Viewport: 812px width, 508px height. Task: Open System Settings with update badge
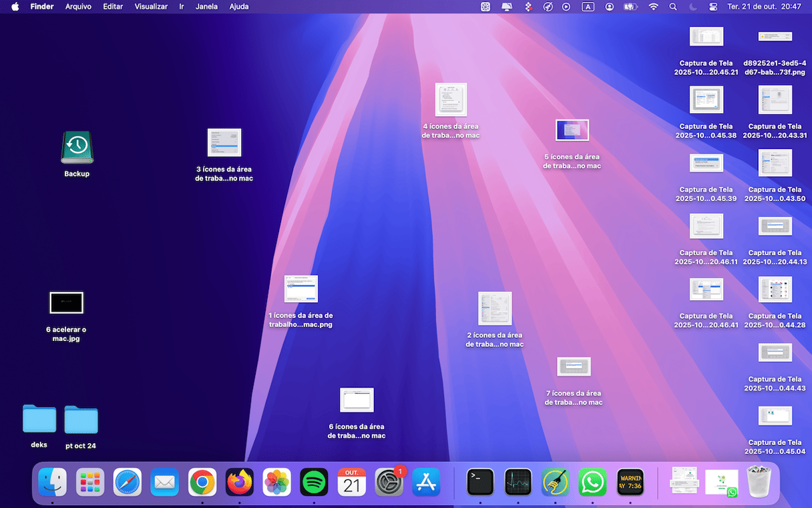click(x=389, y=482)
